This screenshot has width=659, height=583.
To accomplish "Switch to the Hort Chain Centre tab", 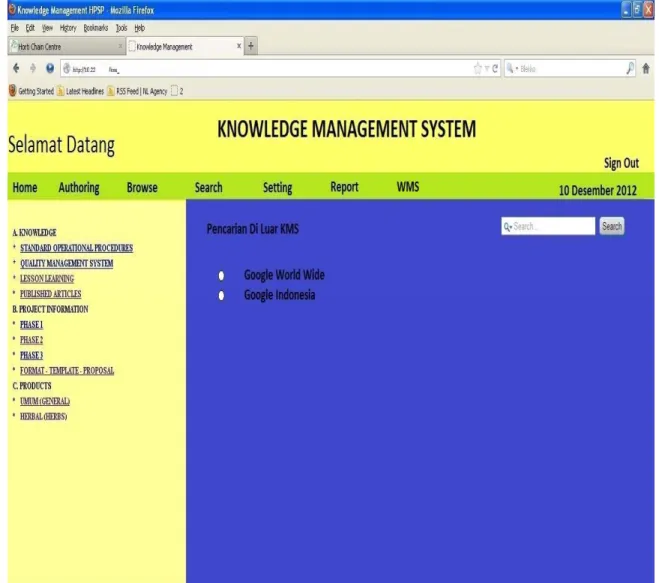I will click(x=66, y=46).
